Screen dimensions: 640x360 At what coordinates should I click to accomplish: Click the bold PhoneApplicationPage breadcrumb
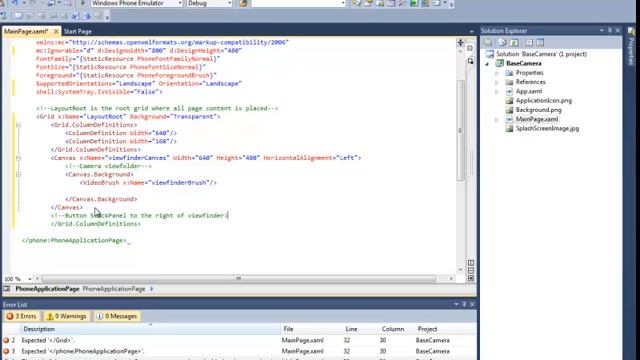[x=47, y=289]
